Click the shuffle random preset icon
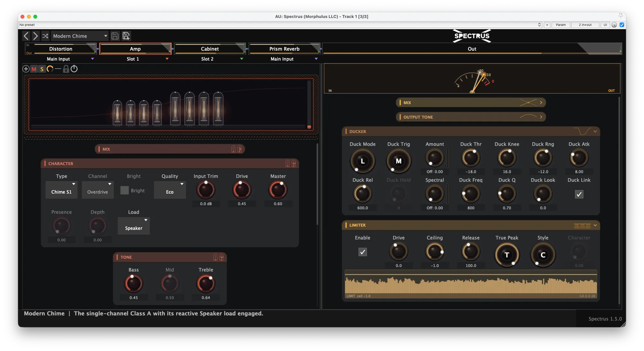 tap(45, 36)
